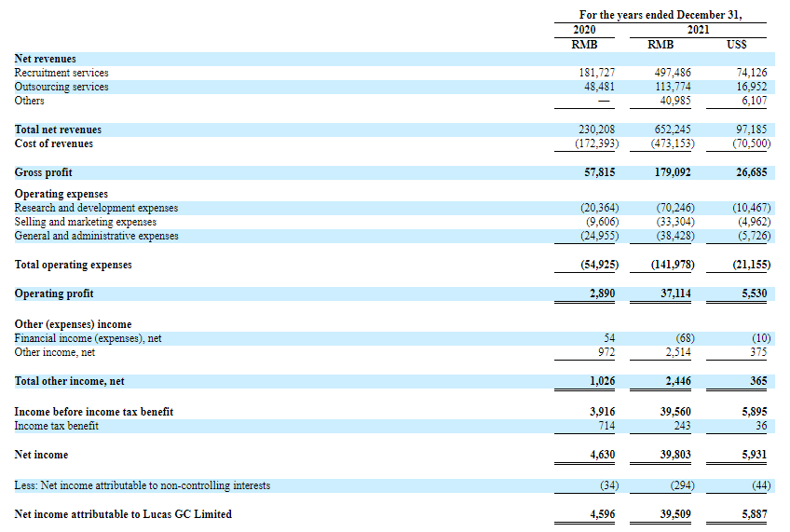Select 'Financial income (expenses), net' label
Screen dimensions: 790x532
pyautogui.click(x=89, y=338)
